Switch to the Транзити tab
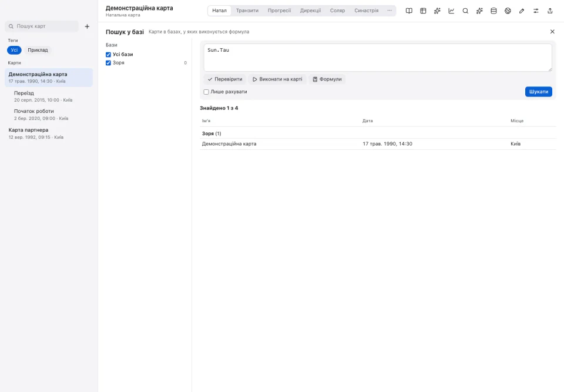 click(x=247, y=11)
